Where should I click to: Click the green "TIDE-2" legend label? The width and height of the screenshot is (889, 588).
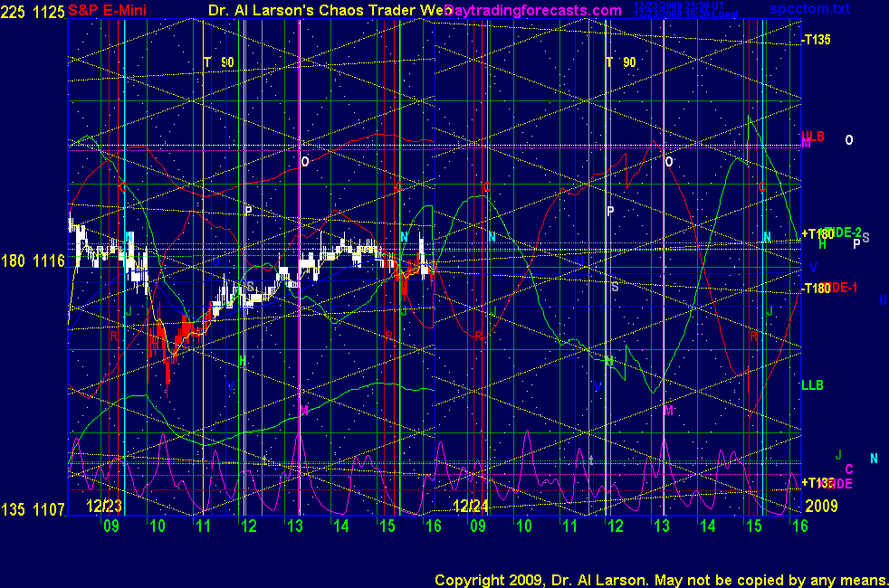(845, 232)
